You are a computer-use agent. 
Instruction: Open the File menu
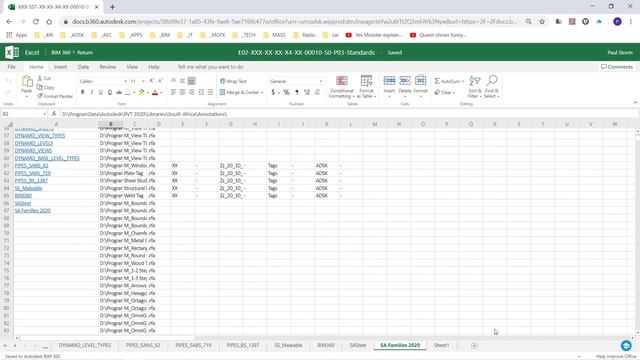[11, 67]
